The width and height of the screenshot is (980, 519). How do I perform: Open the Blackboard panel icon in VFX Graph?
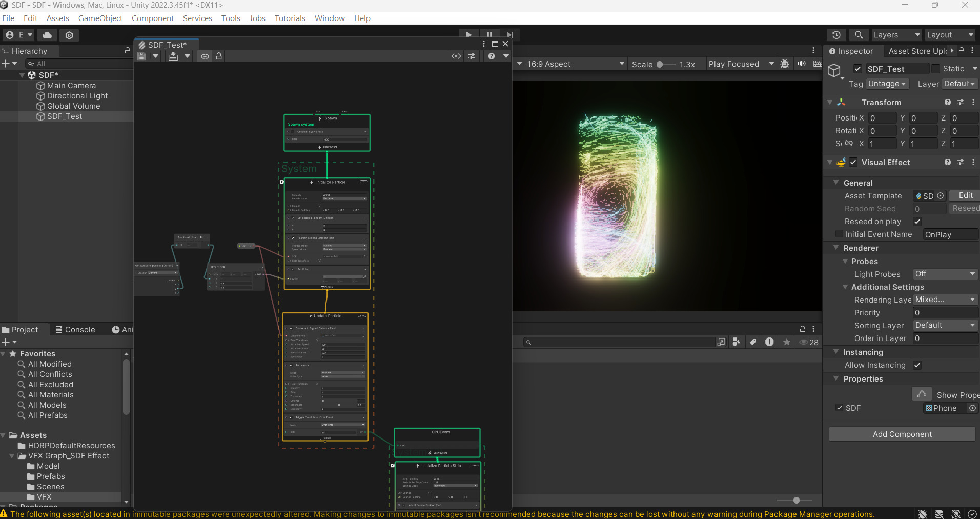[x=456, y=56]
